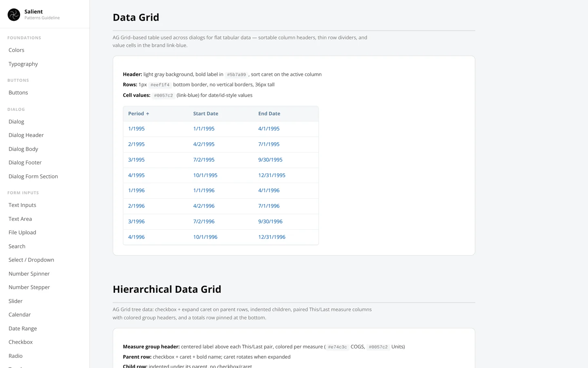Click start date 4/2/1995
This screenshot has height=368, width=588.
(204, 144)
